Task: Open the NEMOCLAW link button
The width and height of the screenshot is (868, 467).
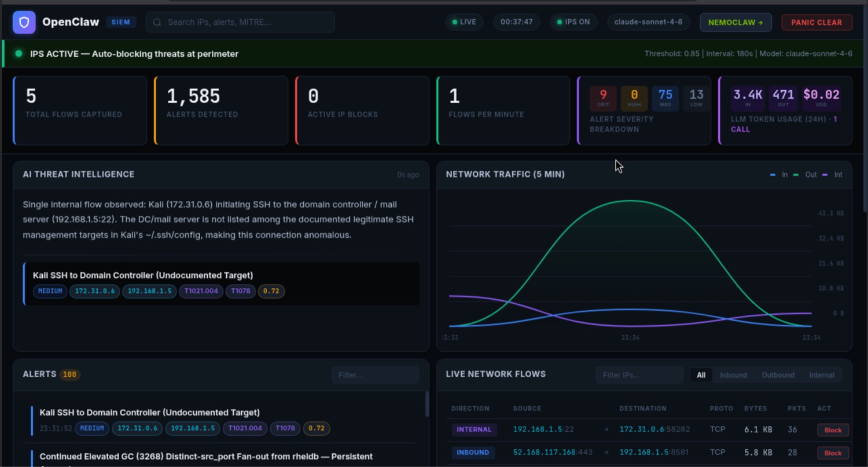Action: pos(735,22)
